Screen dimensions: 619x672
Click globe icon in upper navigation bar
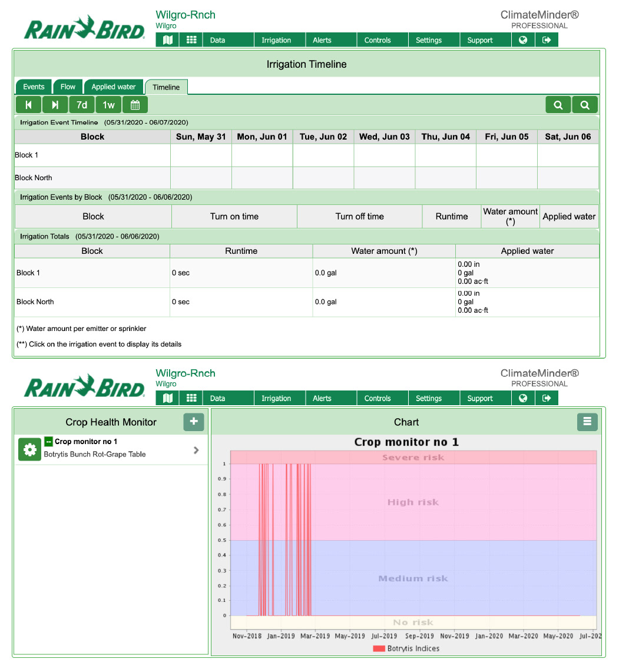pyautogui.click(x=523, y=40)
